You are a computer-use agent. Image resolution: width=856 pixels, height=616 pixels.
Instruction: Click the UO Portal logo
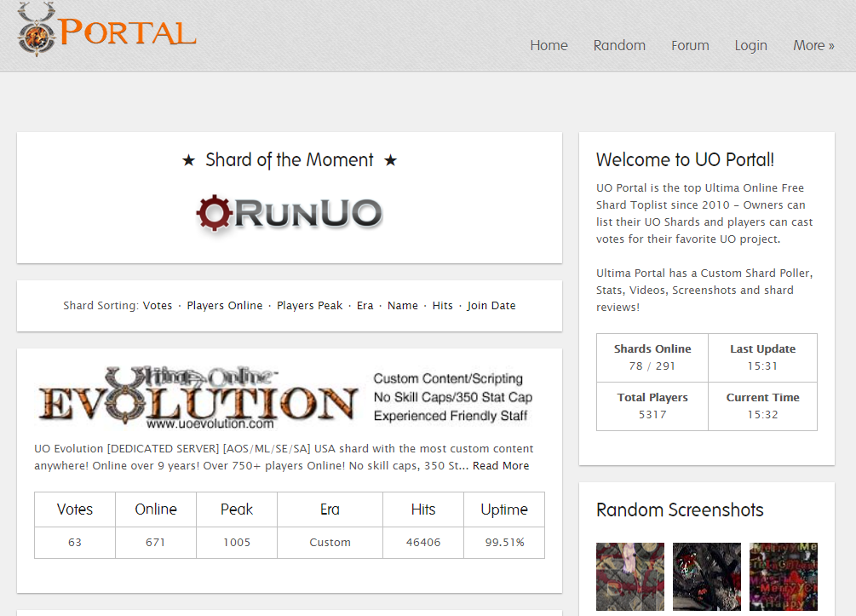(106, 30)
